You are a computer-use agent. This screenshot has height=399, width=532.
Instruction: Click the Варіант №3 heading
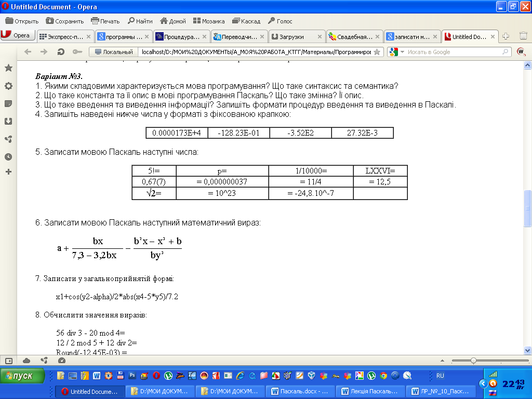click(59, 76)
